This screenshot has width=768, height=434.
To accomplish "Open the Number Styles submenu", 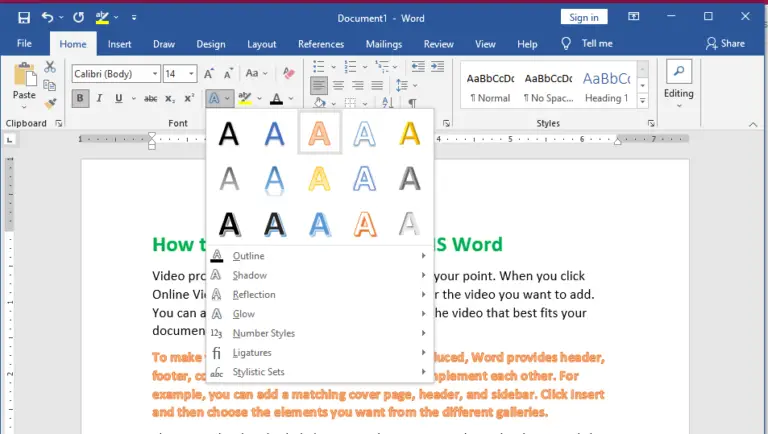I will (320, 333).
